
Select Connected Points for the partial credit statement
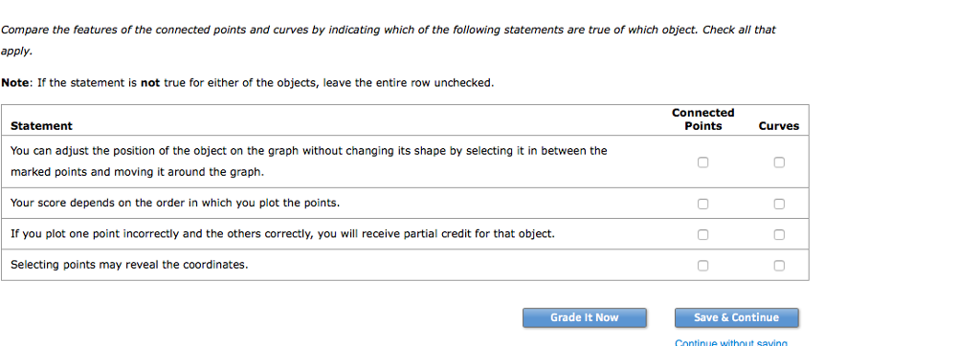pos(703,234)
